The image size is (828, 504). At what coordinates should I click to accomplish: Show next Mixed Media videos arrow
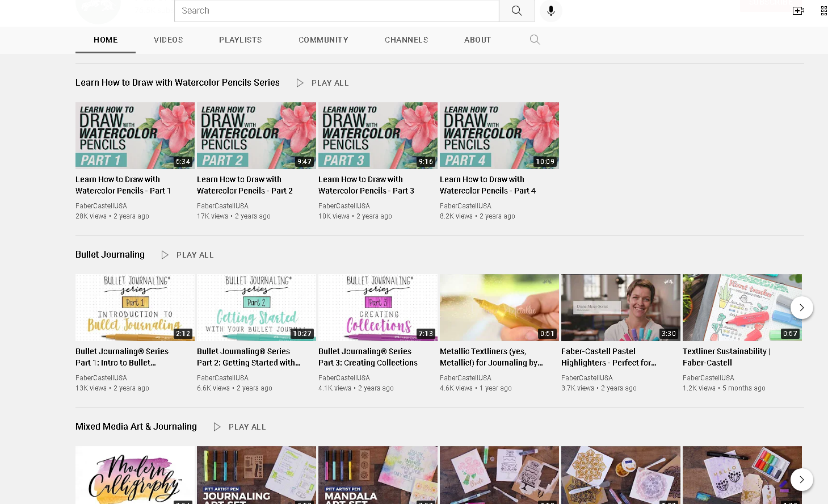click(801, 480)
